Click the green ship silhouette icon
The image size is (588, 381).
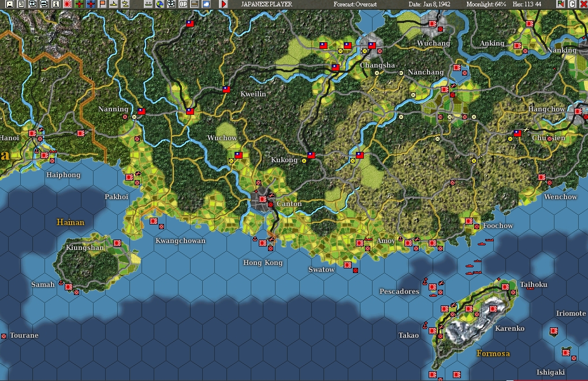point(148,4)
